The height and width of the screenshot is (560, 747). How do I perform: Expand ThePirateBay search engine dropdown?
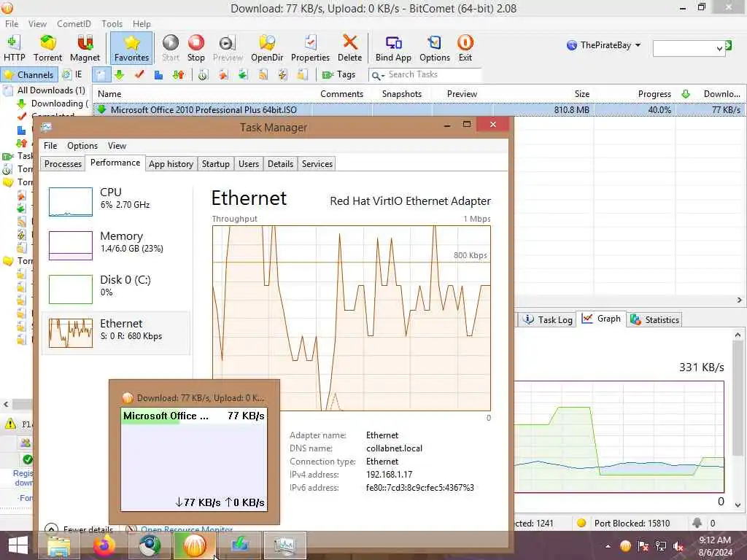pyautogui.click(x=638, y=45)
